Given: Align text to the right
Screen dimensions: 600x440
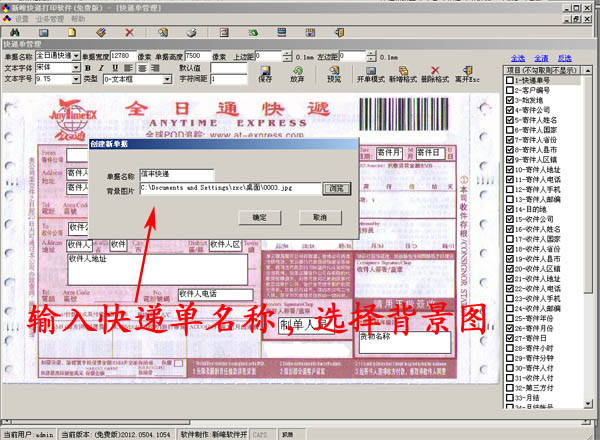Looking at the screenshot, I should click(x=155, y=68).
